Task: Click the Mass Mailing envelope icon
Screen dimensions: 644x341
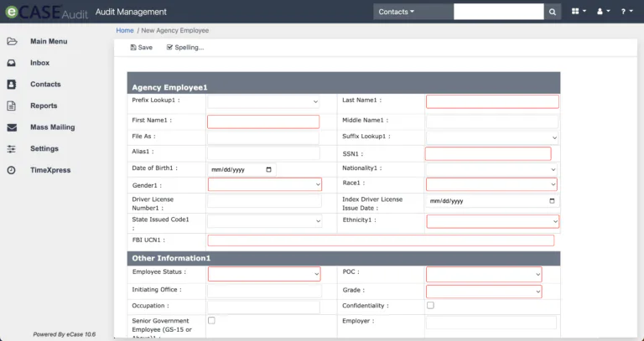Action: [x=12, y=127]
